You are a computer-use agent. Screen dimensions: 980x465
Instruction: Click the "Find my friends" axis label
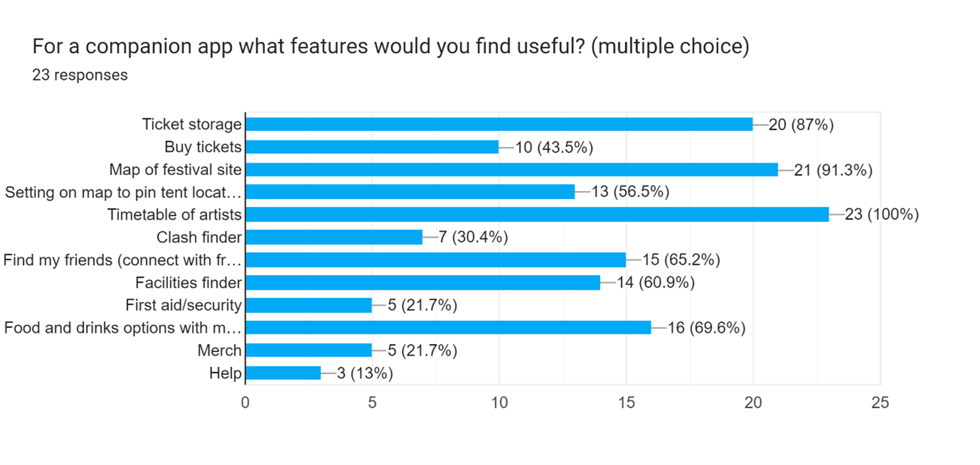(122, 260)
